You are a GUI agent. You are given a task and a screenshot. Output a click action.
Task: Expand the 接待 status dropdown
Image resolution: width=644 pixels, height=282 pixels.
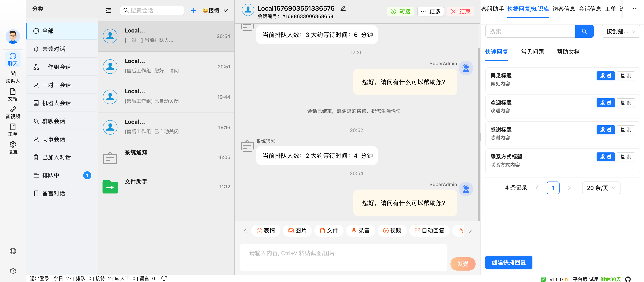(215, 10)
